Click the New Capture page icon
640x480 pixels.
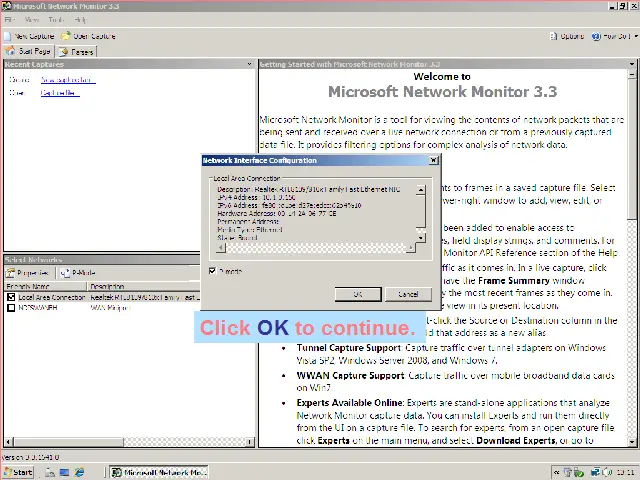click(7, 36)
